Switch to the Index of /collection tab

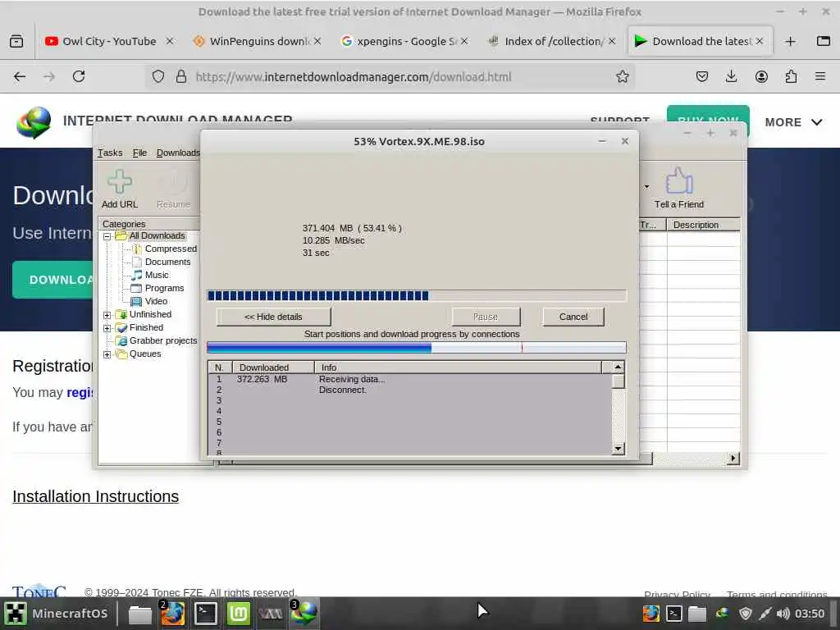(x=554, y=41)
